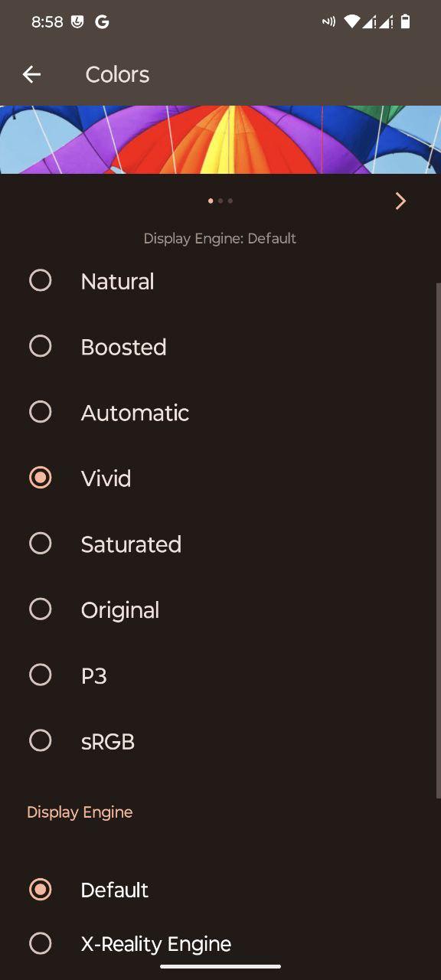Tap the Google G notification icon
This screenshot has width=441, height=980.
[102, 22]
